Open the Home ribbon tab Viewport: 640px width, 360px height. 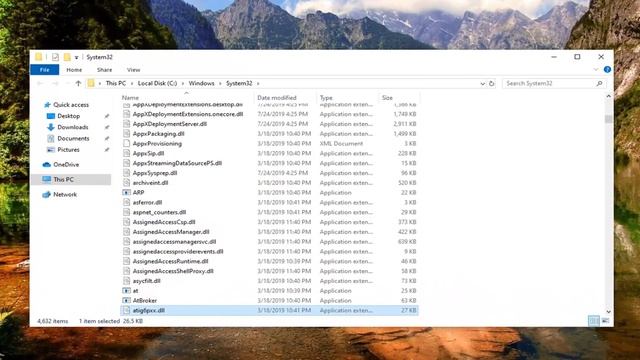pos(74,70)
